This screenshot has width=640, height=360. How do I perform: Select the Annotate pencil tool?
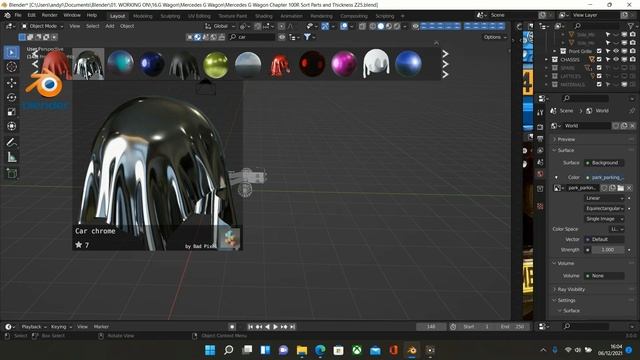[x=11, y=142]
